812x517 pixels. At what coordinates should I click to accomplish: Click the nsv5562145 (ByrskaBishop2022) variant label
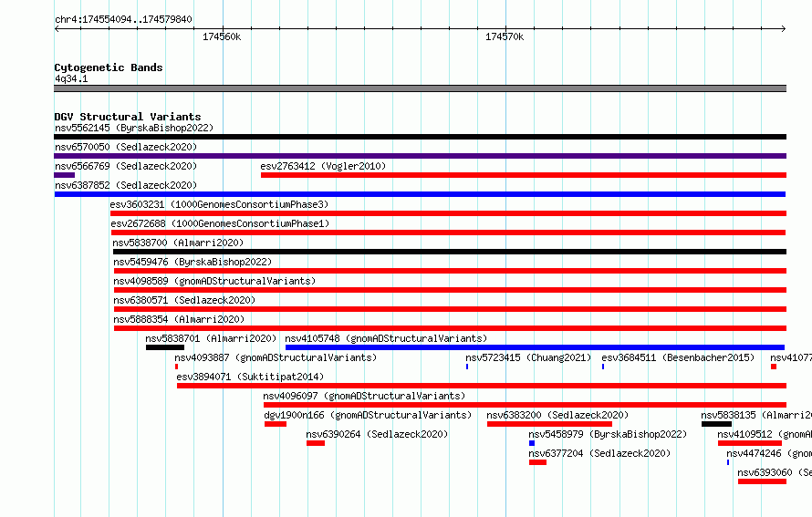(x=134, y=128)
